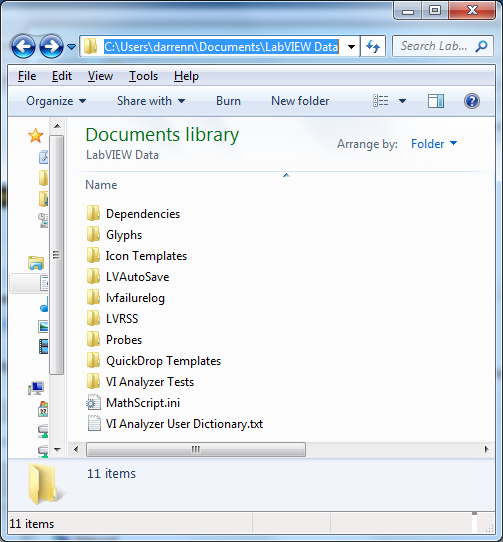Select the LVAutoSave folder

tap(128, 277)
